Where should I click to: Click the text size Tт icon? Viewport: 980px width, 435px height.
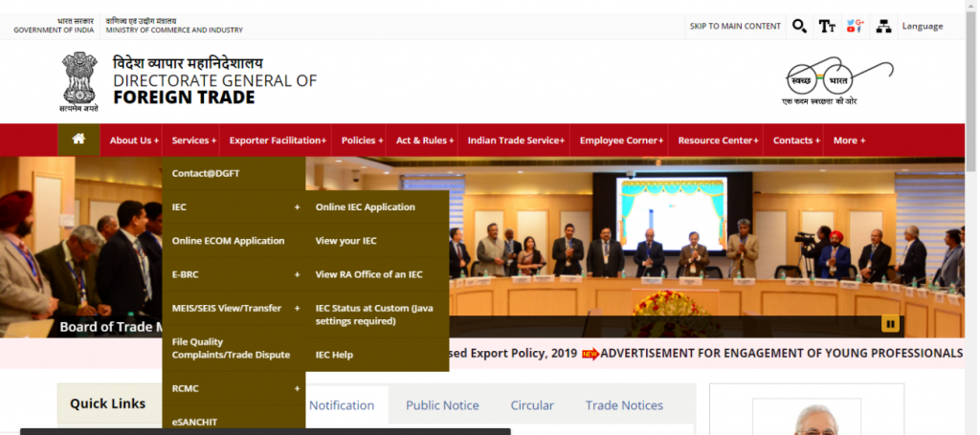pyautogui.click(x=827, y=26)
